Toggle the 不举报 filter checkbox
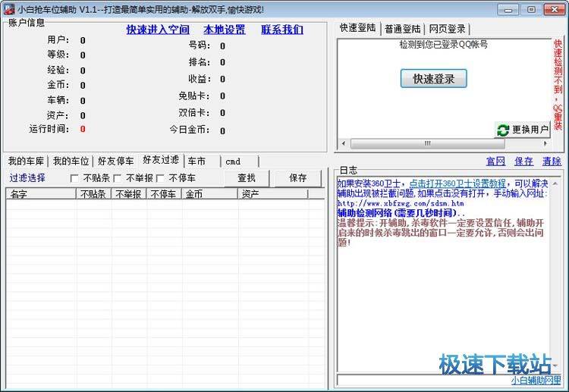Viewport: 569px width, 392px height. pos(118,178)
